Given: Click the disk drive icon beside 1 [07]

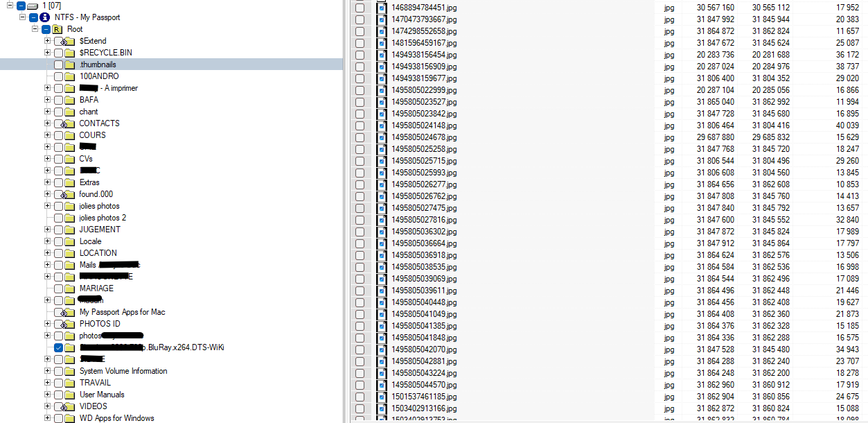Looking at the screenshot, I should [x=32, y=6].
